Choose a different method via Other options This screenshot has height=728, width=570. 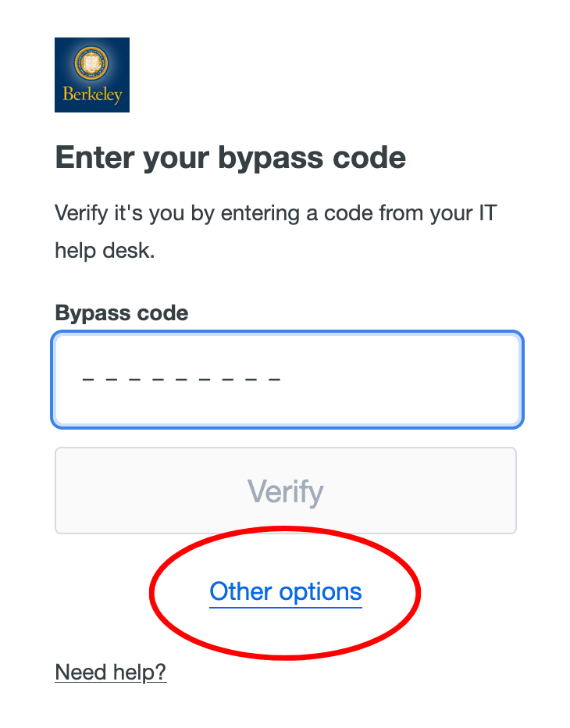tap(286, 591)
